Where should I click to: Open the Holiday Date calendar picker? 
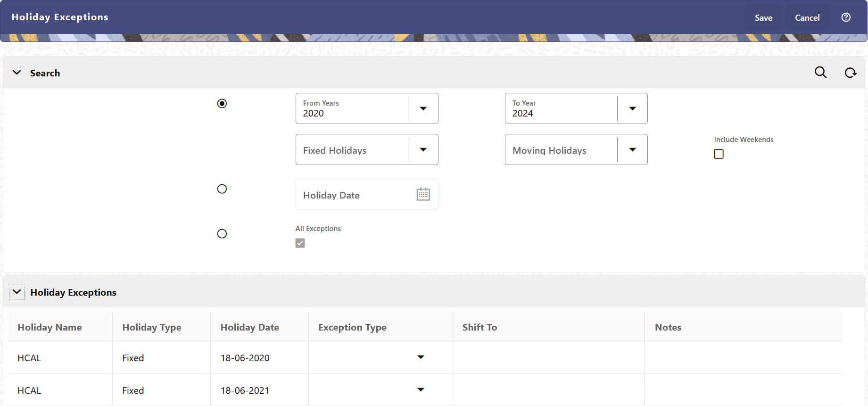tap(423, 194)
